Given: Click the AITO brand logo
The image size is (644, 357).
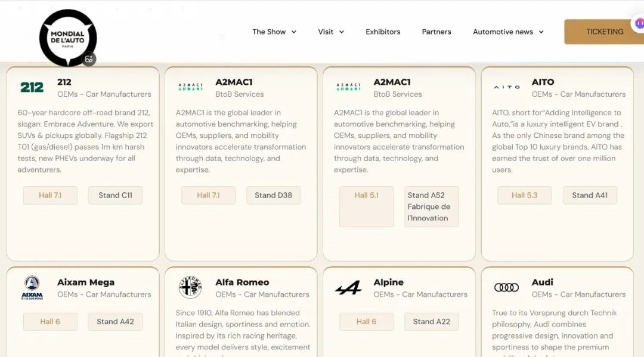Looking at the screenshot, I should point(506,87).
